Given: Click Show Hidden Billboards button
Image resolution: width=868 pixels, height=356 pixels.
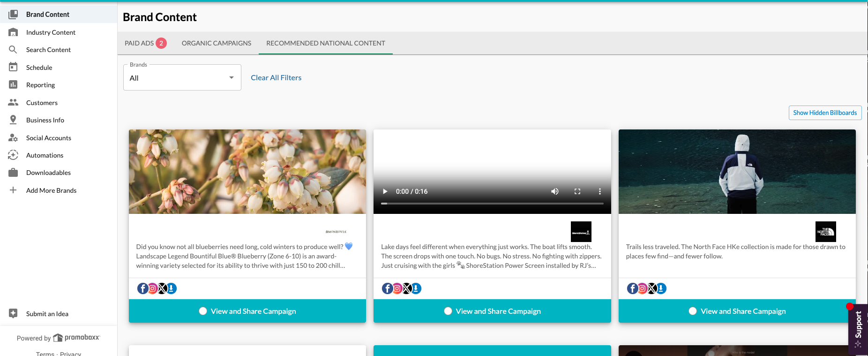Looking at the screenshot, I should pos(825,113).
